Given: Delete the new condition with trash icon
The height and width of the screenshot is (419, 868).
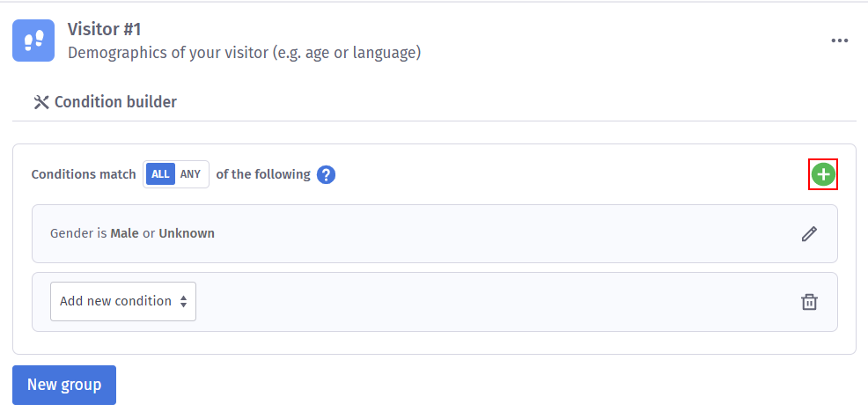Looking at the screenshot, I should coord(809,302).
